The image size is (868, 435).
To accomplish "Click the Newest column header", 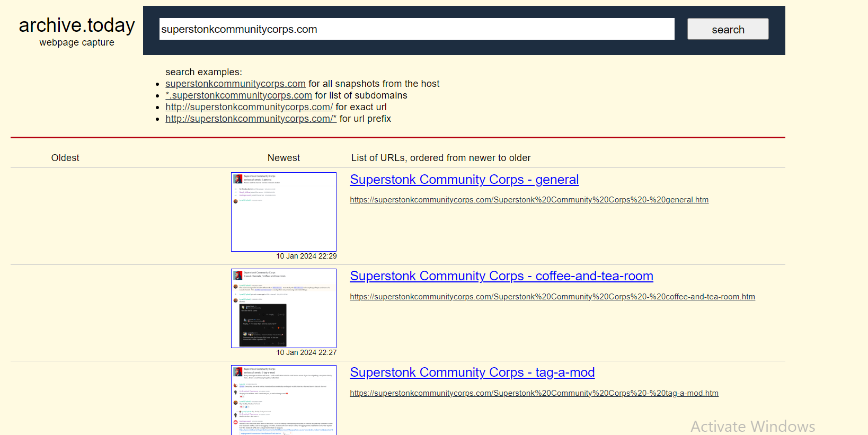I will (x=284, y=158).
